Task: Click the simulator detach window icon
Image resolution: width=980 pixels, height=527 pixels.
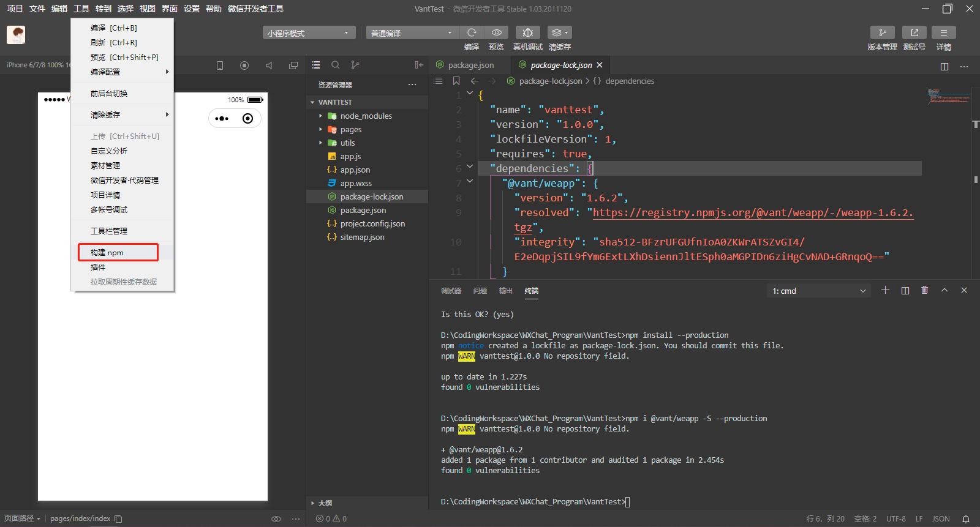Action: pyautogui.click(x=293, y=65)
